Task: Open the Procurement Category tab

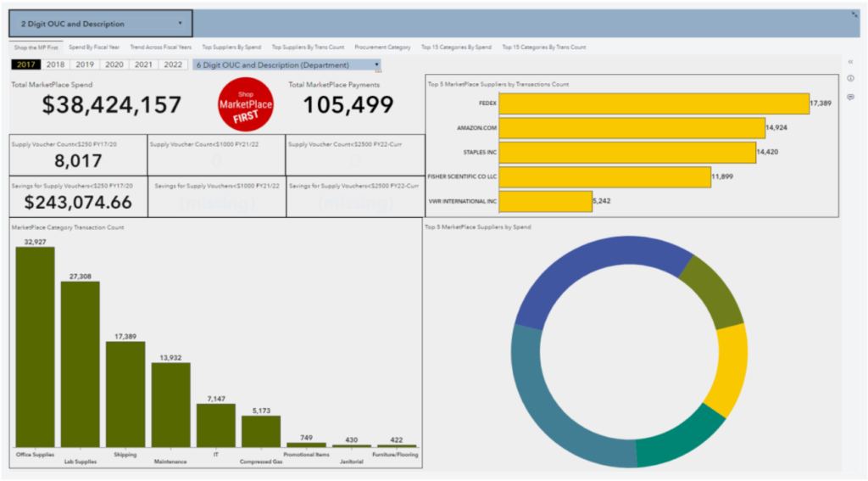Action: (382, 48)
